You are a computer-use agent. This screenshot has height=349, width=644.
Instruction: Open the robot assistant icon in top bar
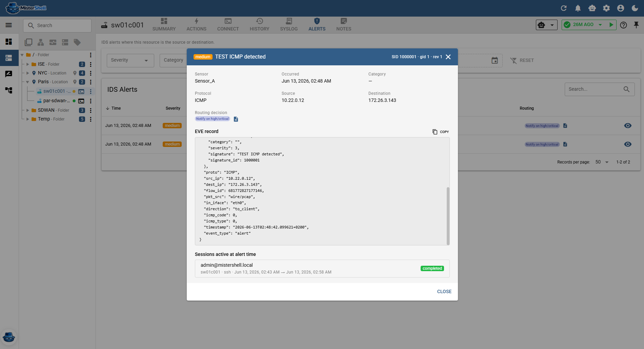(592, 8)
